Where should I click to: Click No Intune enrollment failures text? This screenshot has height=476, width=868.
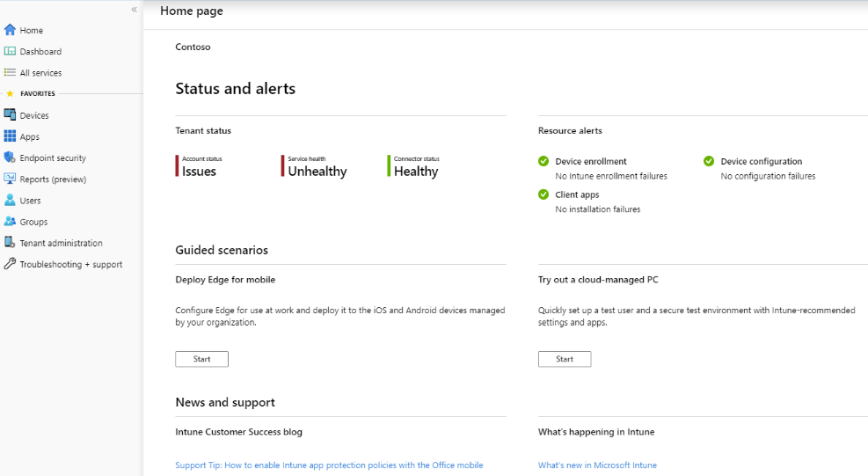[x=611, y=176]
